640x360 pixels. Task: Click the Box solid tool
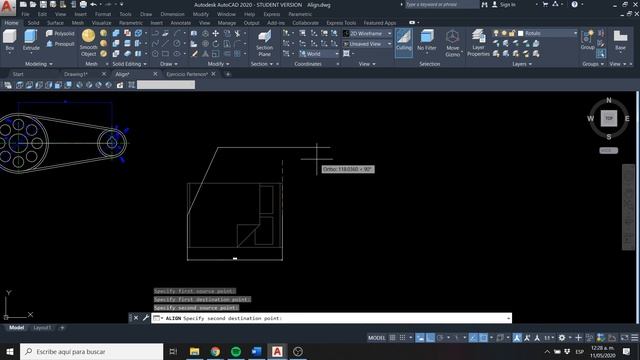10,40
